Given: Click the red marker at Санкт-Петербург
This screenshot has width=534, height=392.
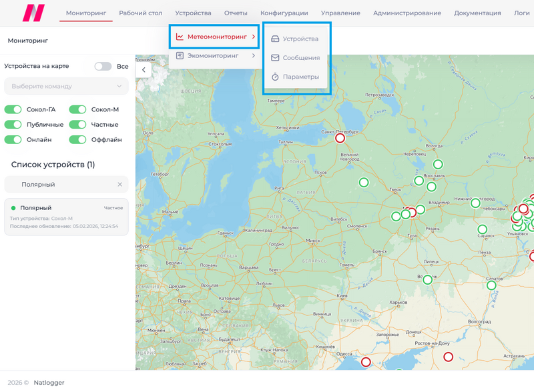Looking at the screenshot, I should tap(340, 138).
